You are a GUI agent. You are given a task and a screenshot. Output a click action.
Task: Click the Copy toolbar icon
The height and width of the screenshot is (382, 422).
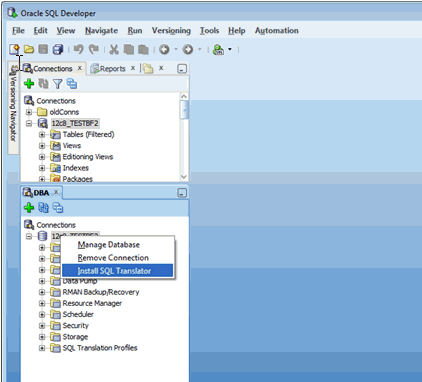[x=129, y=49]
